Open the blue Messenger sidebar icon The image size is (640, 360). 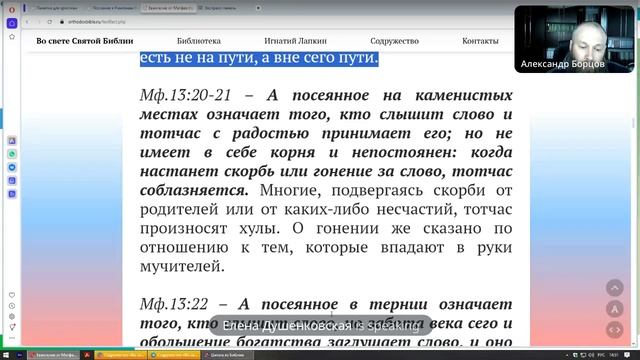(12, 167)
